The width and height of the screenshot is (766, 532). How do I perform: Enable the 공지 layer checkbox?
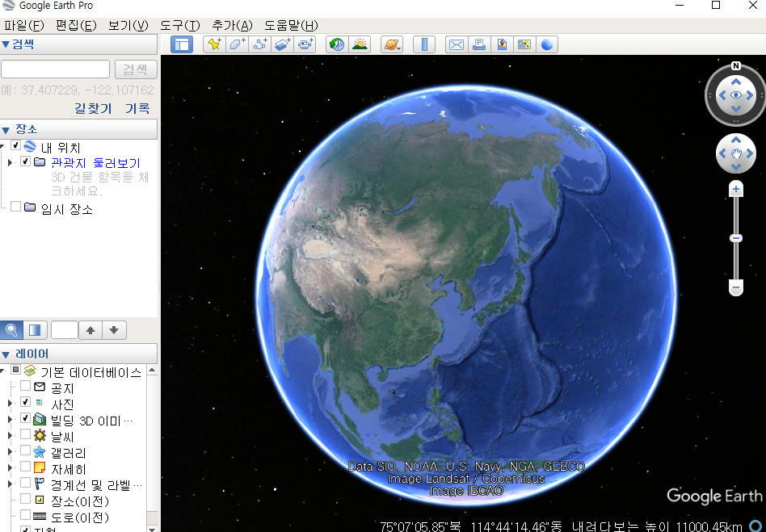tap(25, 386)
